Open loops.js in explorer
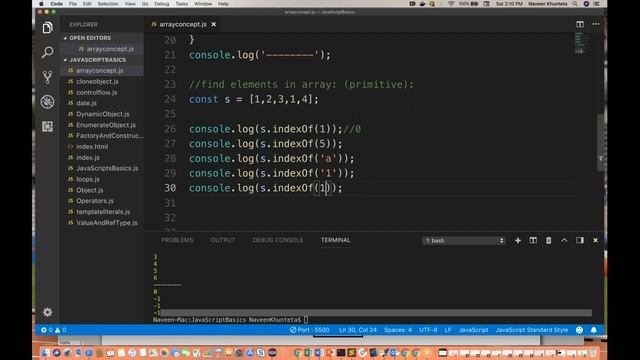This screenshot has width=640, height=360. (x=88, y=179)
